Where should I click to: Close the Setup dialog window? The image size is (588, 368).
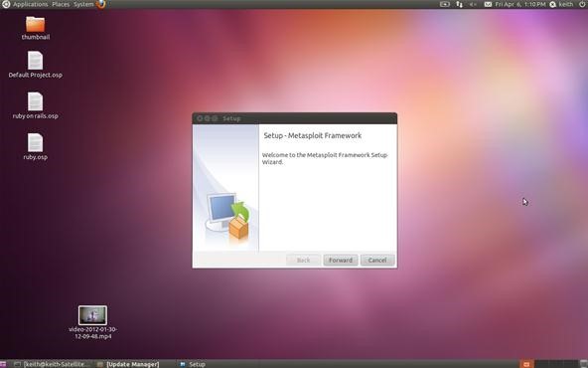200,118
